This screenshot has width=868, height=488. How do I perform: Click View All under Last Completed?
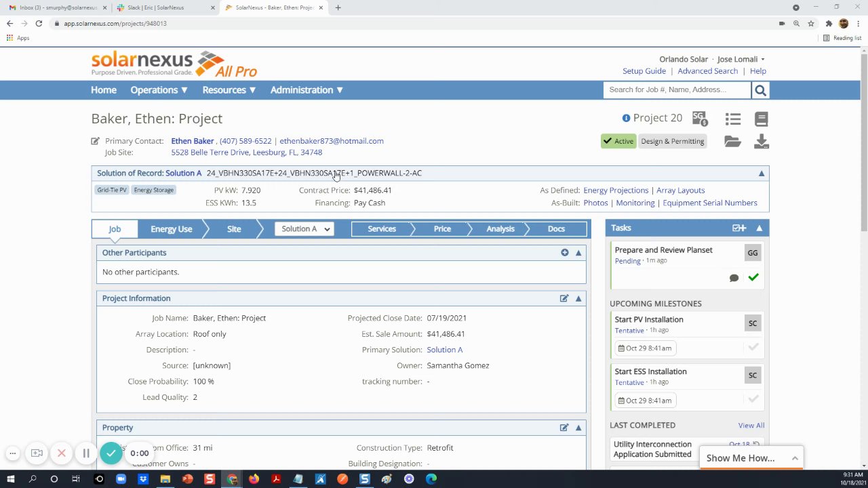tap(751, 426)
